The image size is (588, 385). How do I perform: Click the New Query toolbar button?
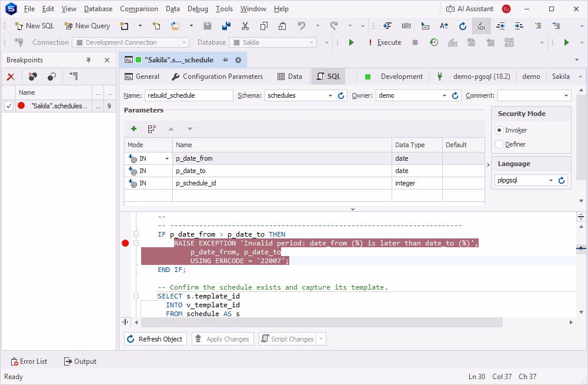coord(88,26)
